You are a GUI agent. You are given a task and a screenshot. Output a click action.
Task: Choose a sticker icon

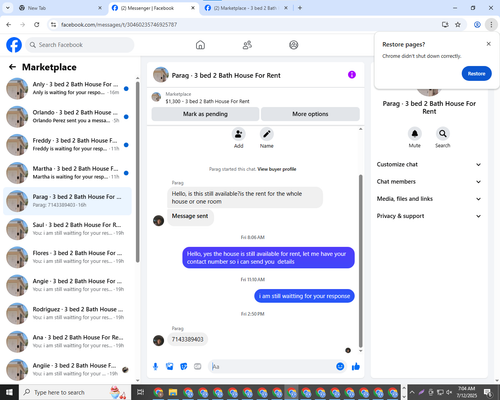click(x=184, y=367)
